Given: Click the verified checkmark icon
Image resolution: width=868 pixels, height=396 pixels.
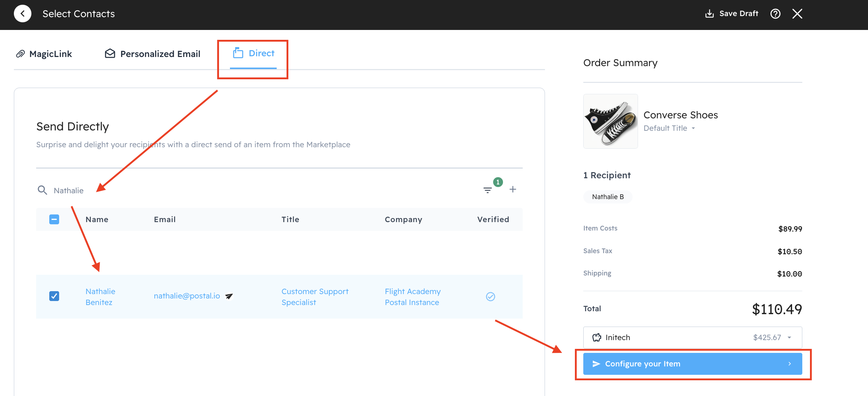Looking at the screenshot, I should pos(490,297).
